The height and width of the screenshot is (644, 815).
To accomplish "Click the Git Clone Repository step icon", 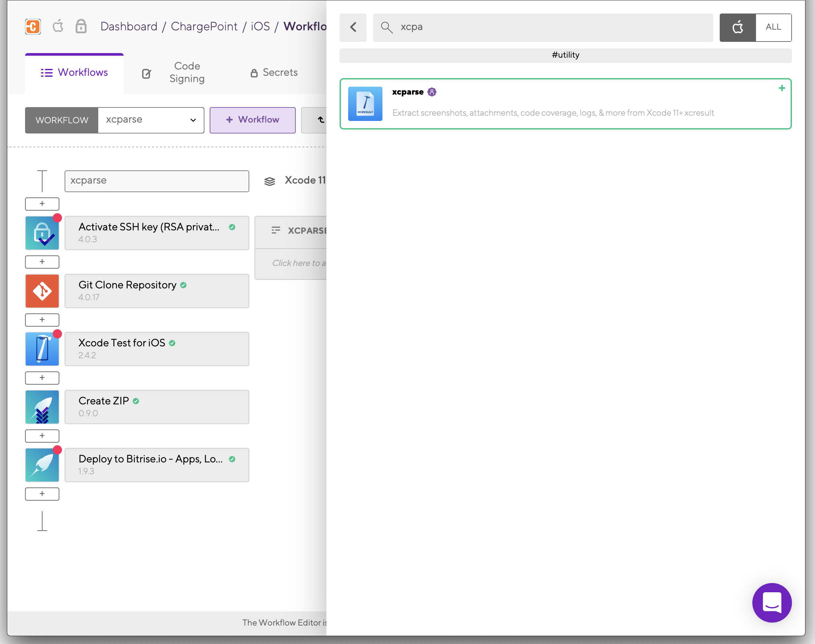I will pyautogui.click(x=42, y=291).
